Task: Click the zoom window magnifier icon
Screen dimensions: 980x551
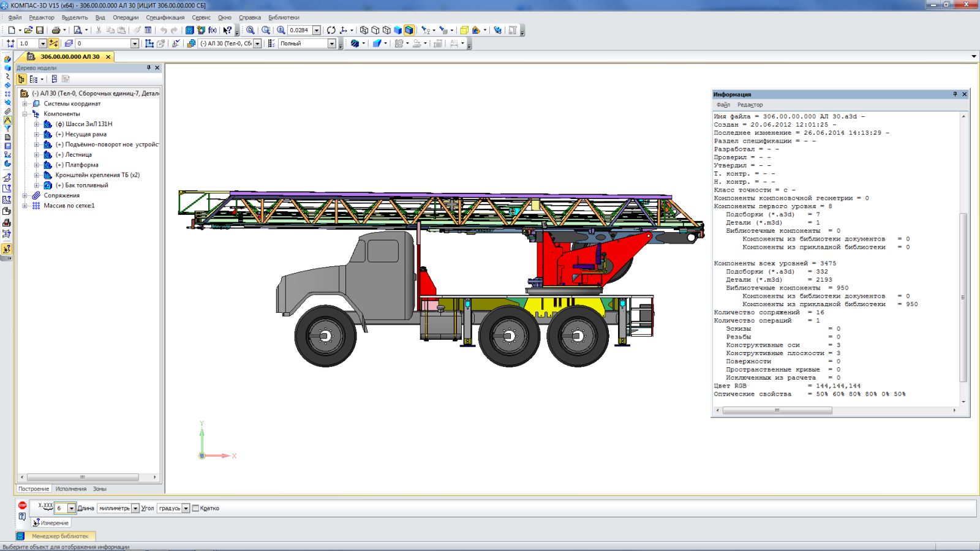Action: (x=266, y=30)
